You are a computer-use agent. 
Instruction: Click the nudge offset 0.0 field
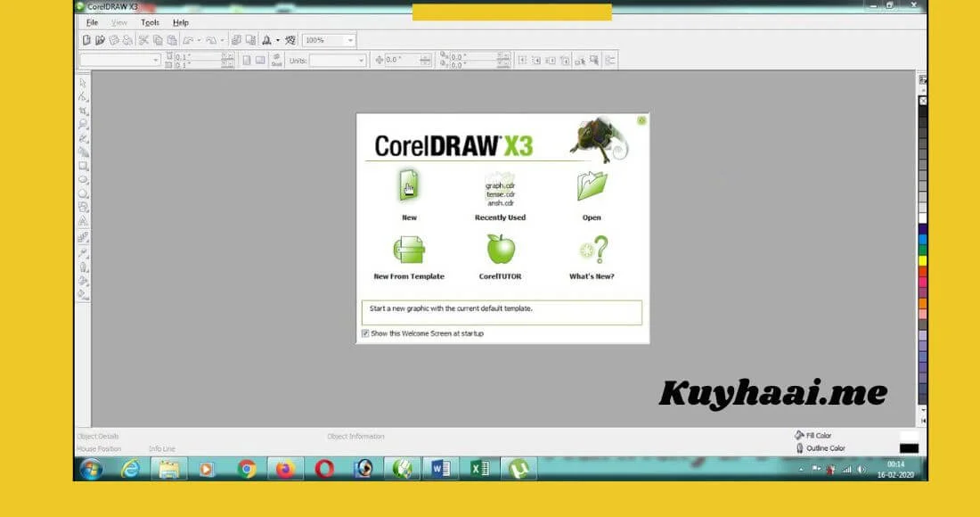coord(408,60)
